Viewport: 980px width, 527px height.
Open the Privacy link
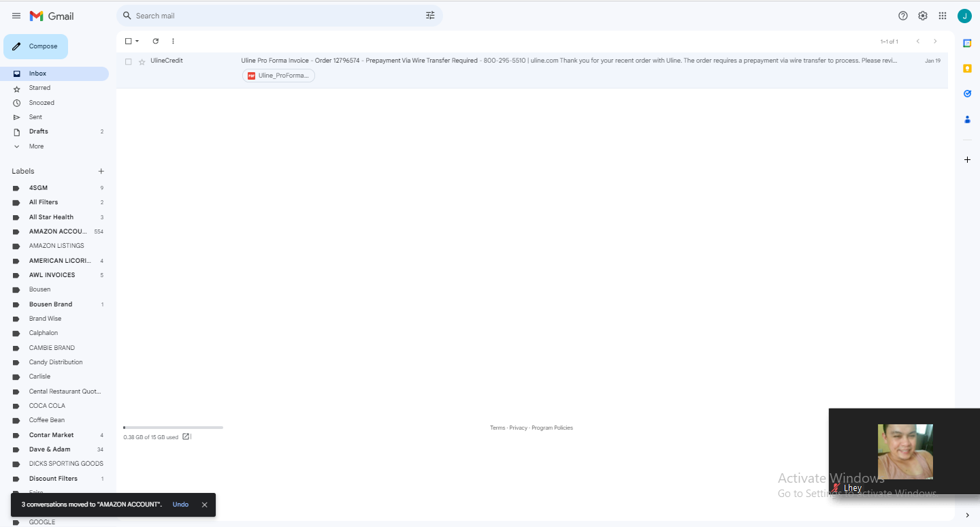(x=519, y=428)
